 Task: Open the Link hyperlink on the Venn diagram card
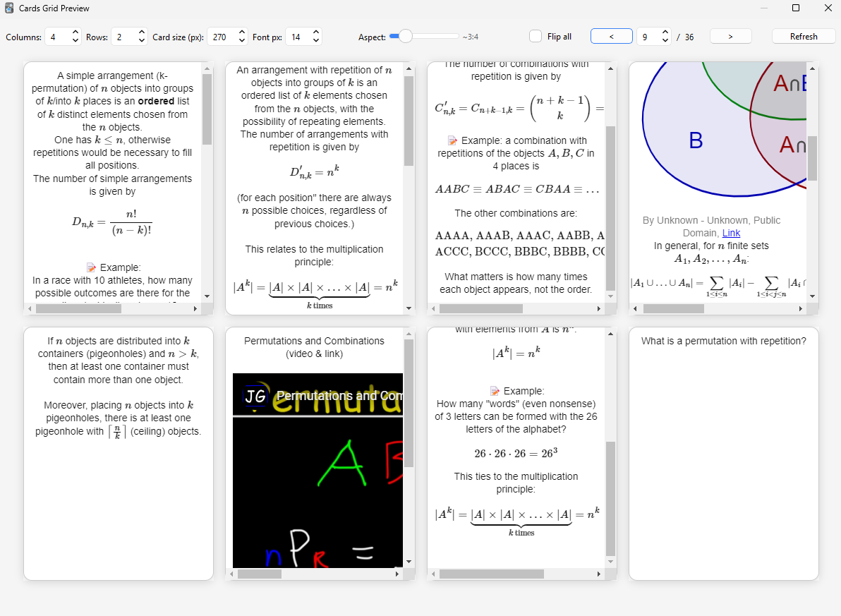tap(731, 233)
